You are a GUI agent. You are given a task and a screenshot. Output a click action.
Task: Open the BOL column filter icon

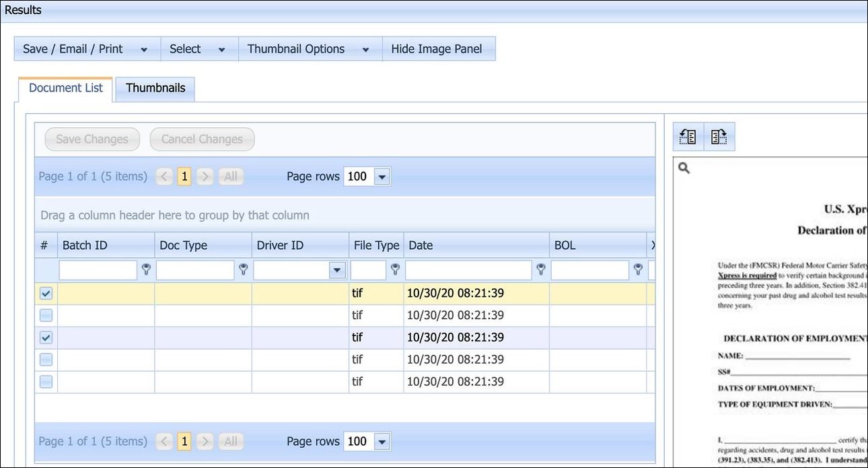tap(638, 270)
